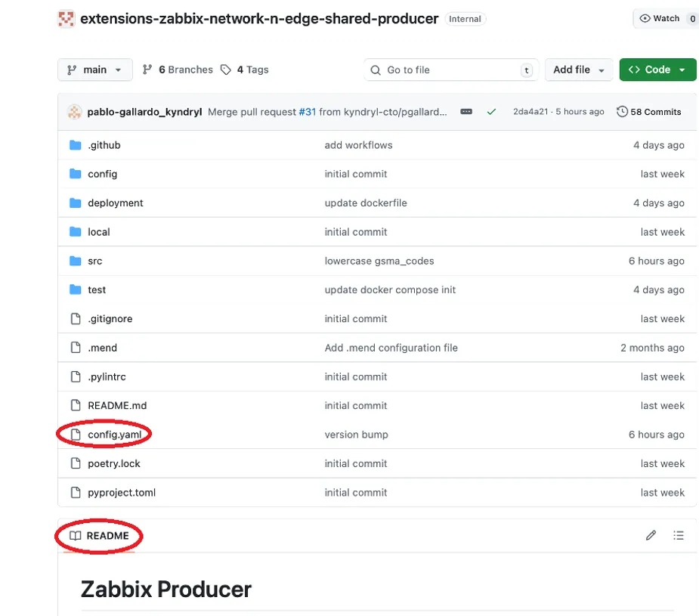Open pull request #31 link

(x=307, y=111)
